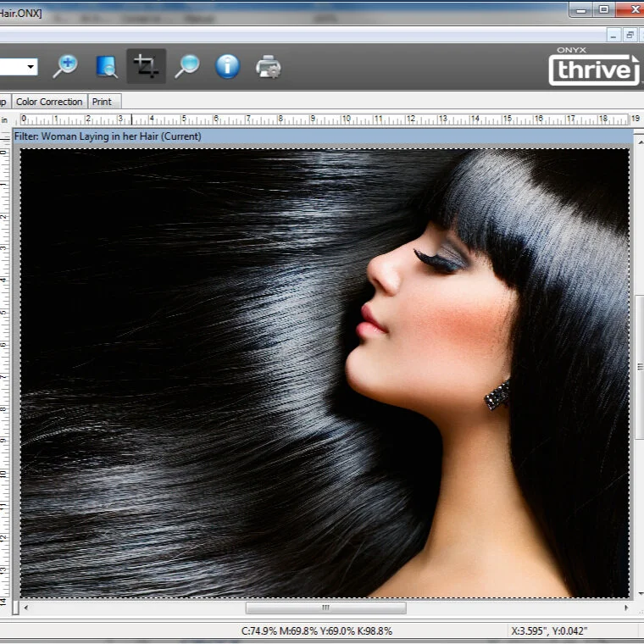Open the blue info icon
The image size is (644, 644).
(228, 66)
